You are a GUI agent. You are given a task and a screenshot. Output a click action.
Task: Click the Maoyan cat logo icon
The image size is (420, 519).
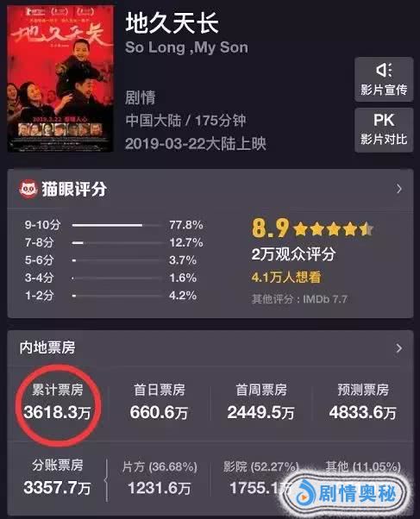(28, 189)
